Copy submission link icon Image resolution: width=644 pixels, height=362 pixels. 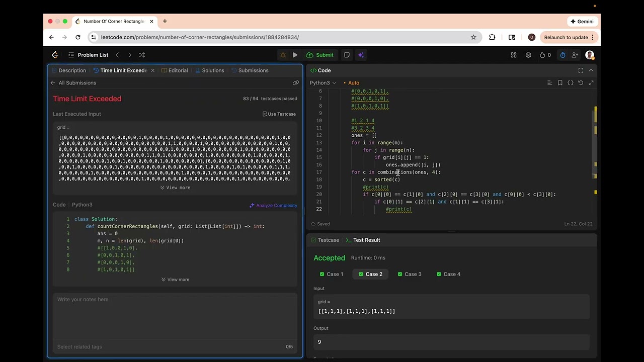[x=296, y=83]
